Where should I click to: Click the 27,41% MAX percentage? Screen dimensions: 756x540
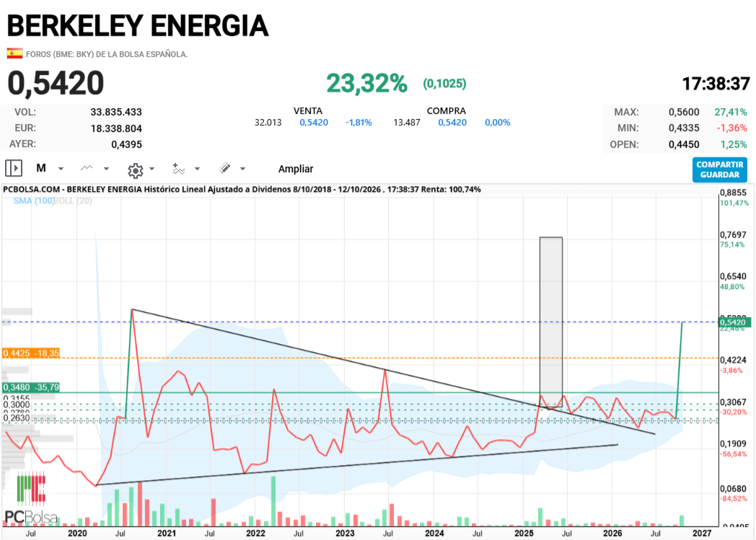click(x=731, y=112)
